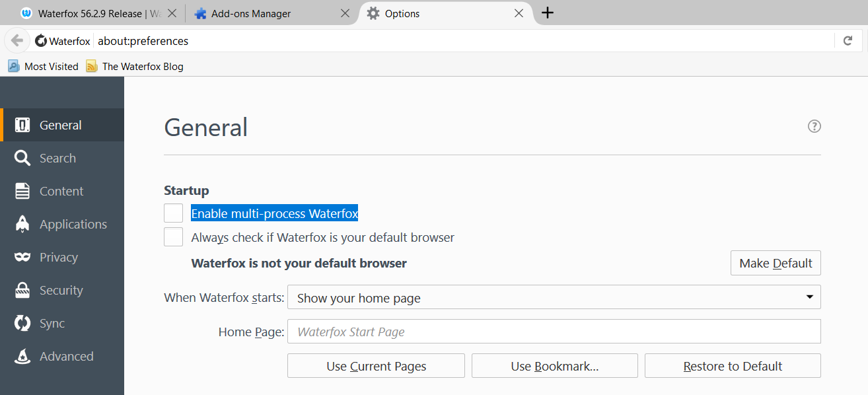Screen dimensions: 868x395
Task: Open Search preferences label in sidebar
Action: [x=57, y=158]
